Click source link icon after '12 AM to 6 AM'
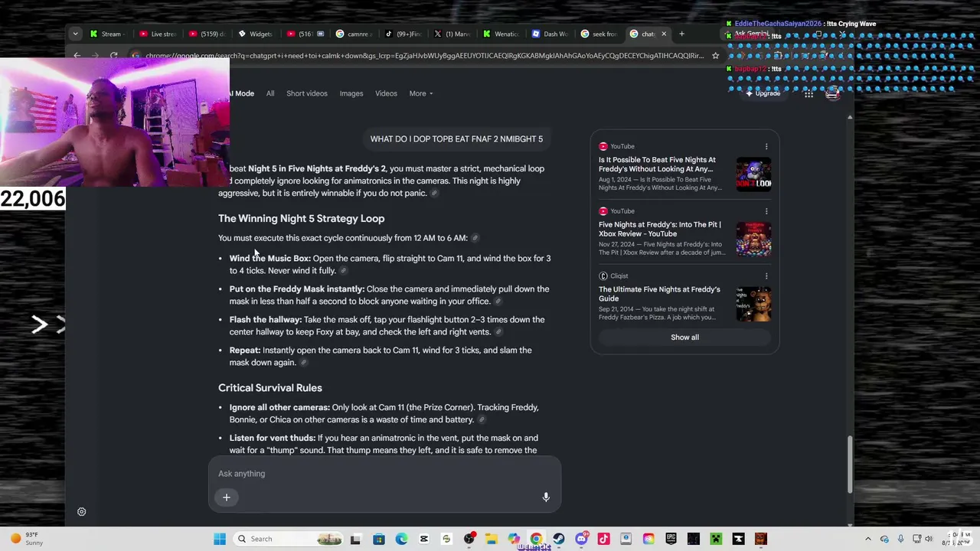 click(x=475, y=238)
